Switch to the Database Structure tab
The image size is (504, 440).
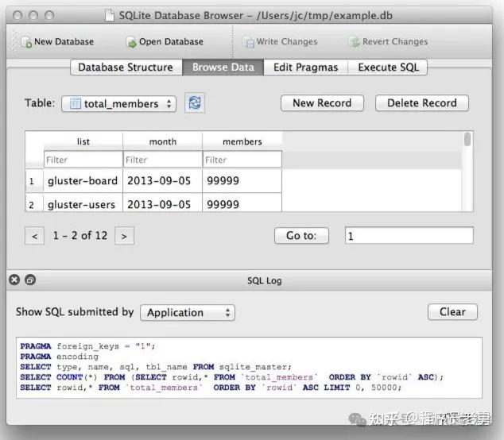point(126,68)
